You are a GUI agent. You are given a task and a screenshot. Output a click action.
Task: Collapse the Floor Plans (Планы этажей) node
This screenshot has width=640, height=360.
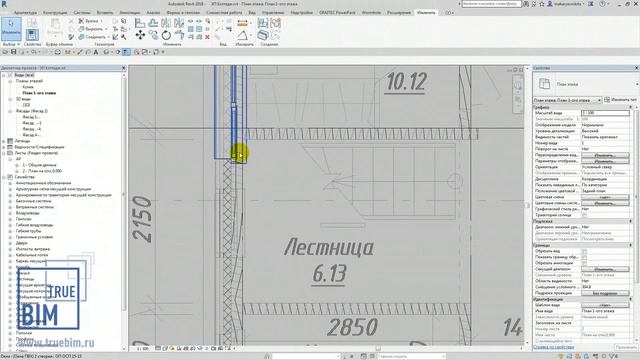[10, 81]
